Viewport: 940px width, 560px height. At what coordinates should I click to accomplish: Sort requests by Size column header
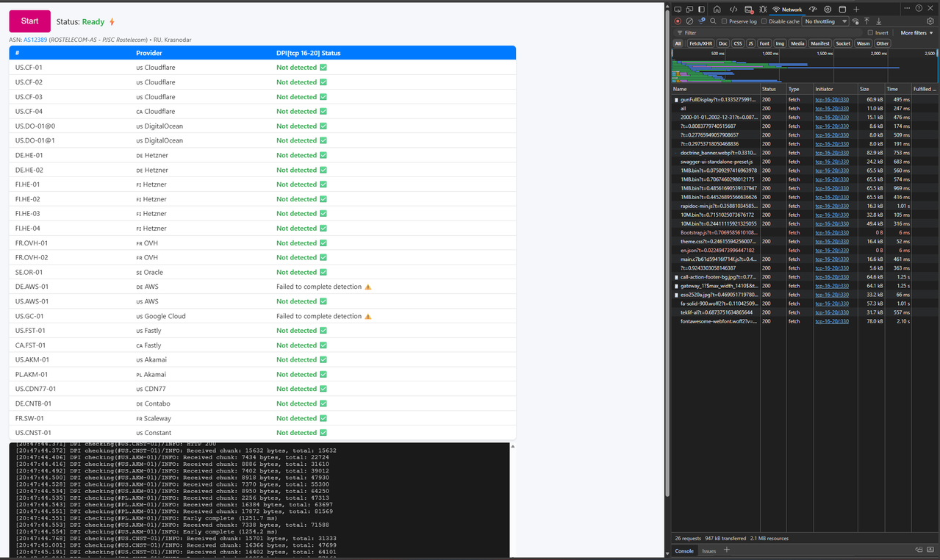pos(871,89)
